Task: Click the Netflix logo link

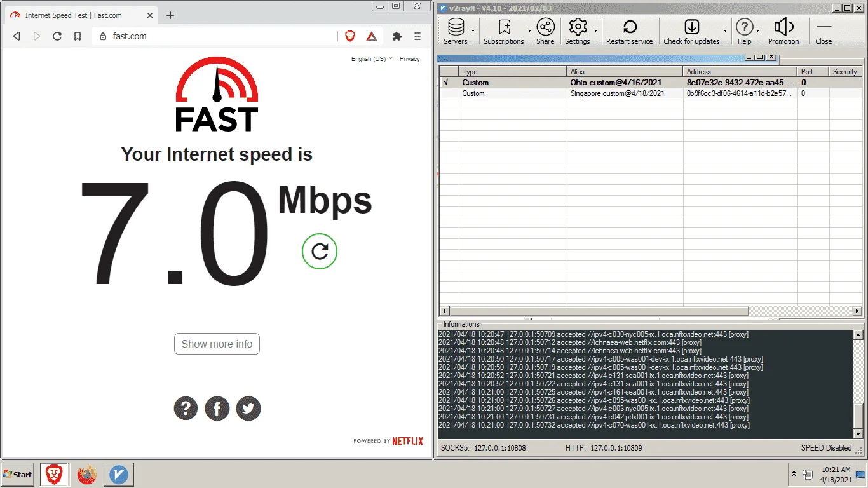Action: point(407,441)
